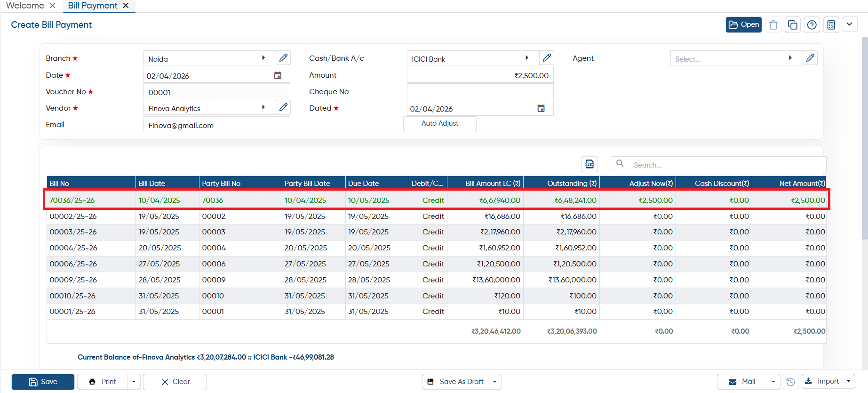Export grid with the XLSX icon

tap(589, 164)
